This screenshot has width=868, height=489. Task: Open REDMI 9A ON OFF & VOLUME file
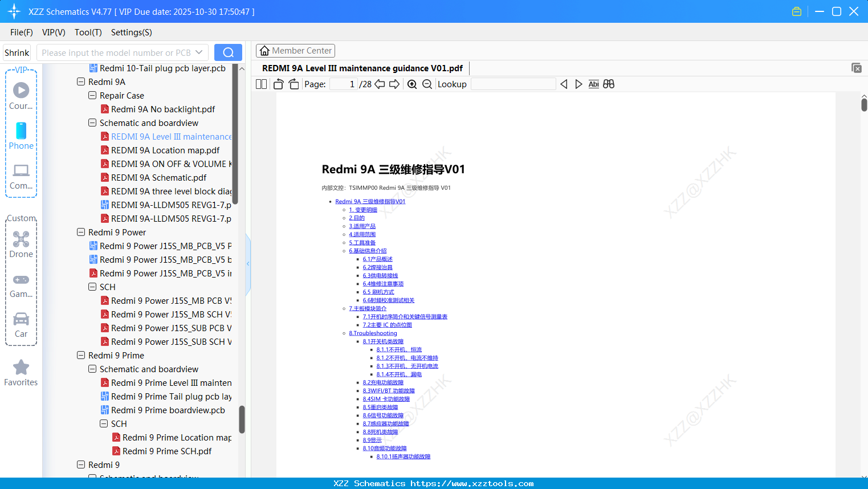click(172, 164)
